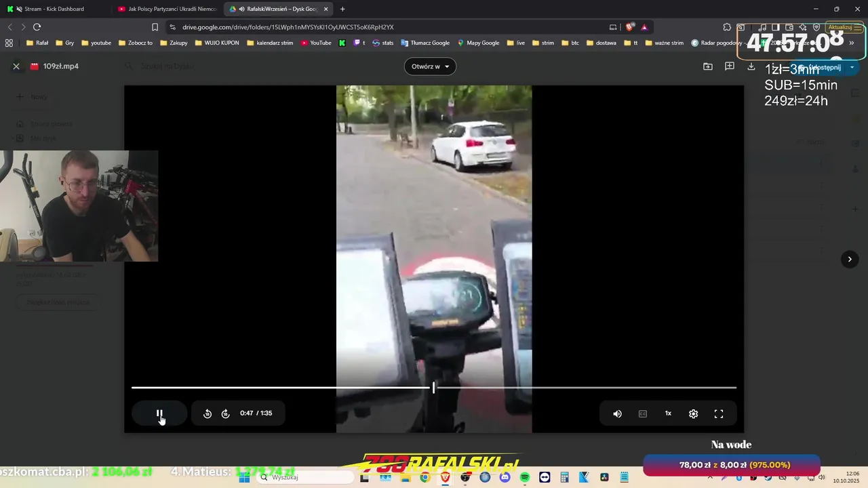Image resolution: width=868 pixels, height=488 pixels.
Task: Open the Zobacz to bookmark folder
Action: (135, 43)
